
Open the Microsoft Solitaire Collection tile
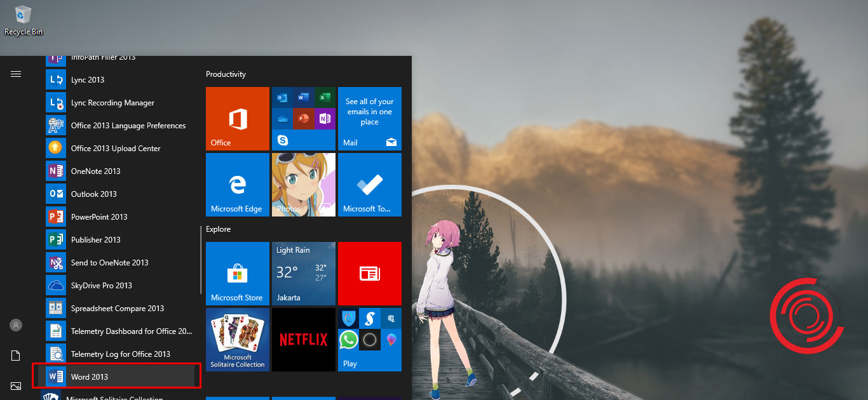(x=237, y=340)
